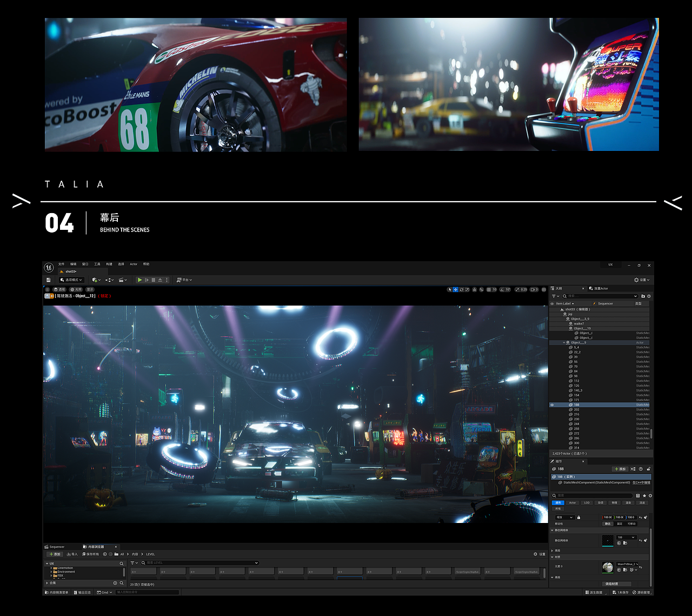Viewport: 692px width, 616px height.
Task: Open the outliner filter dropdown
Action: pos(556,296)
